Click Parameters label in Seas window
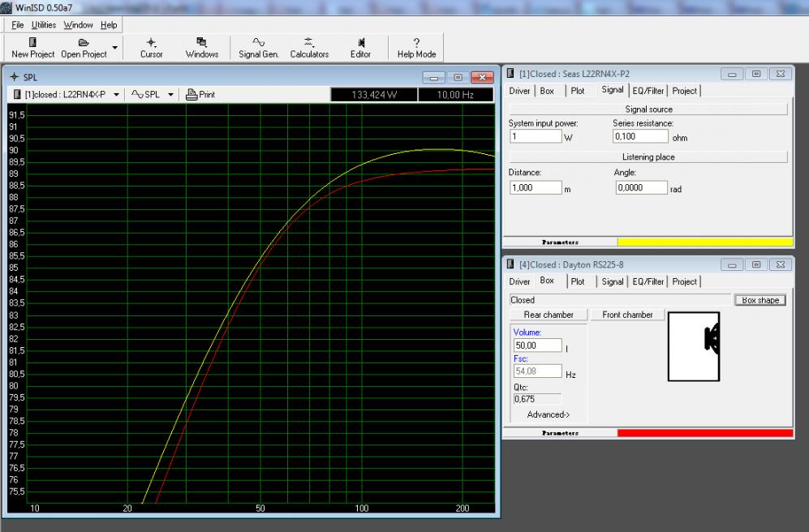809x532 pixels. (x=560, y=242)
